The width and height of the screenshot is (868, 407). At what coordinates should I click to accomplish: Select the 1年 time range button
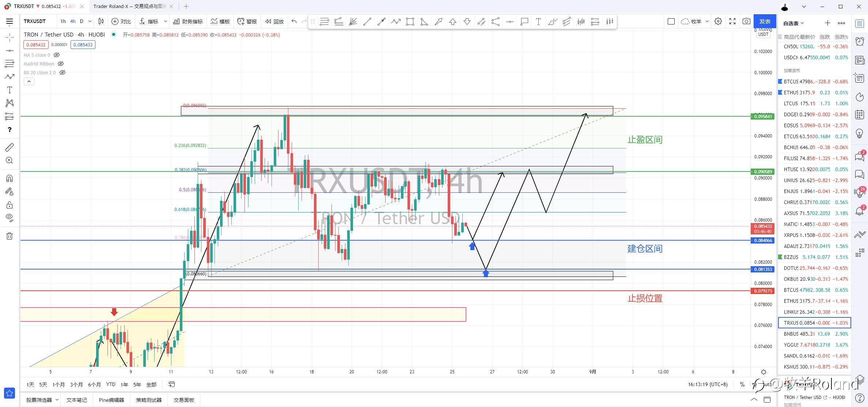coord(124,384)
